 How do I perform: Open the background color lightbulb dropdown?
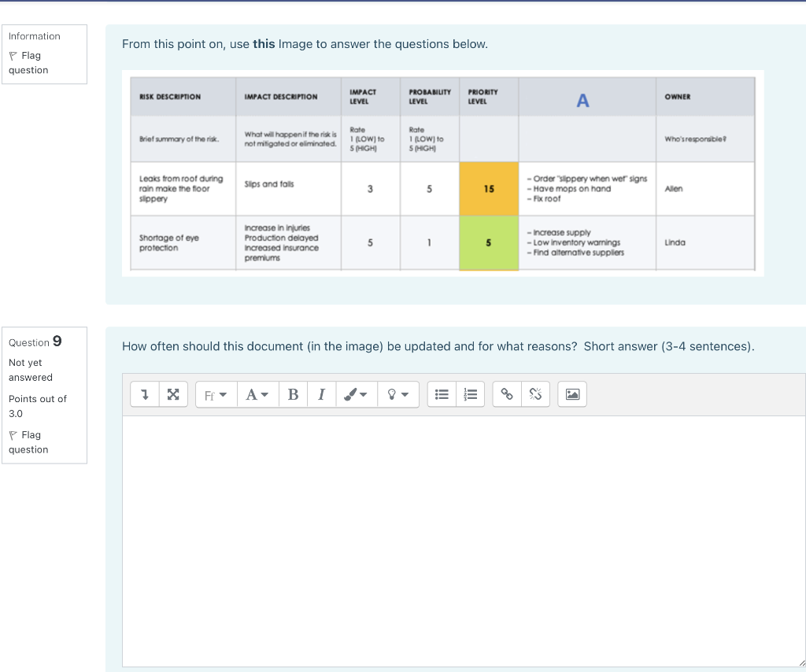397,394
